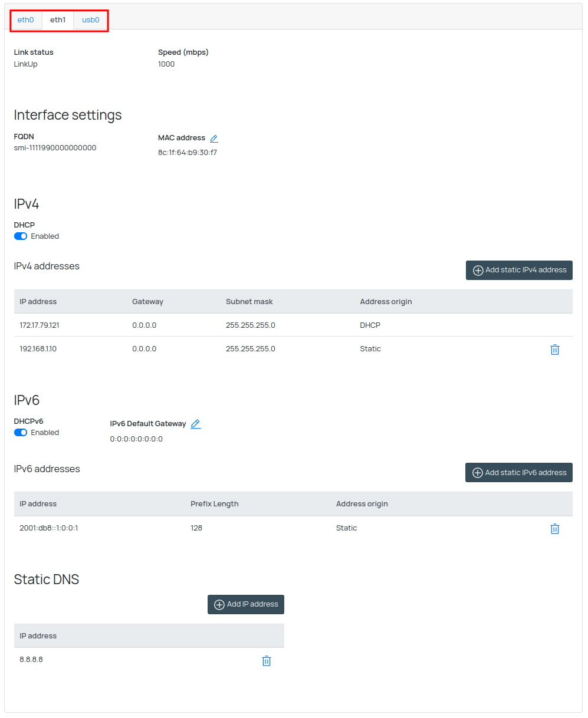Click plus icon in Add static IPv6 address
The width and height of the screenshot is (588, 718).
coord(478,473)
